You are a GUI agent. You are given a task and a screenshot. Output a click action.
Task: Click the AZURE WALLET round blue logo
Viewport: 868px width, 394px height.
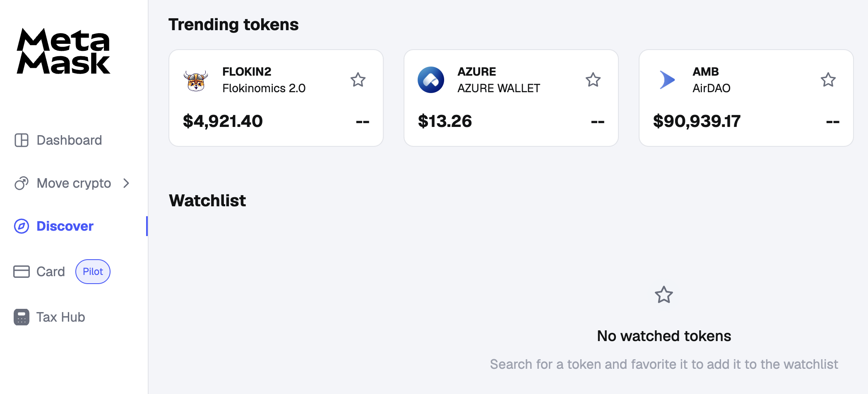pos(431,80)
